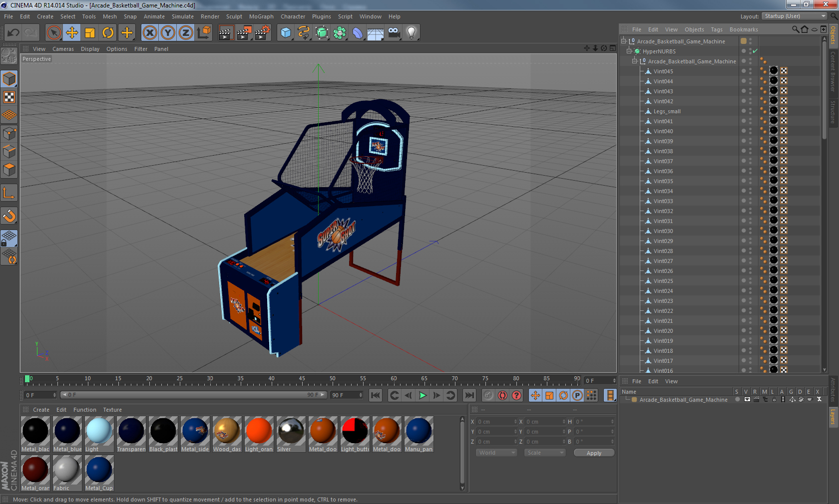The height and width of the screenshot is (504, 839).
Task: Activate the Scale tool
Action: pyautogui.click(x=90, y=33)
